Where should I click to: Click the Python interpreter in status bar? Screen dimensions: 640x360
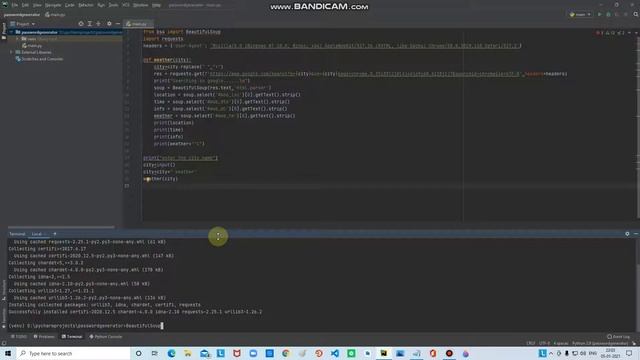tap(600, 343)
